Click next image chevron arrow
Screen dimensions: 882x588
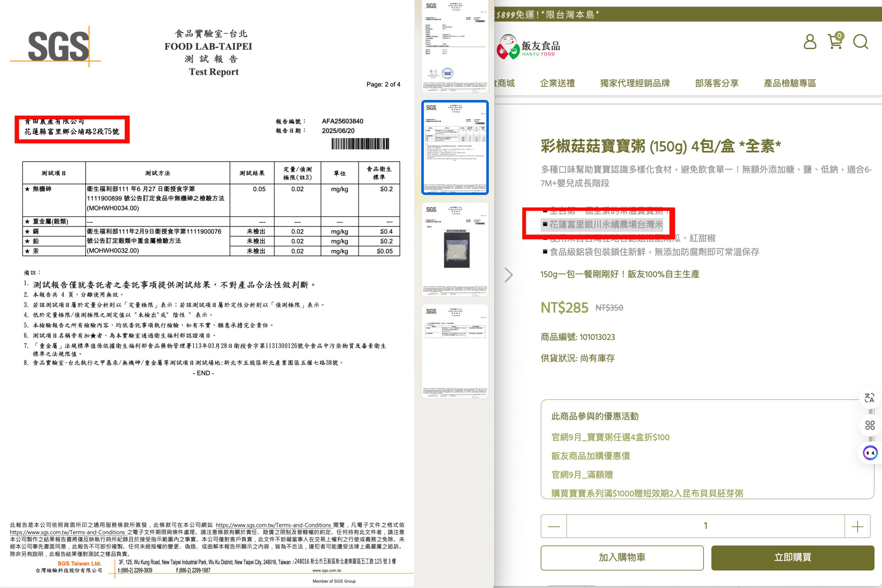[509, 275]
